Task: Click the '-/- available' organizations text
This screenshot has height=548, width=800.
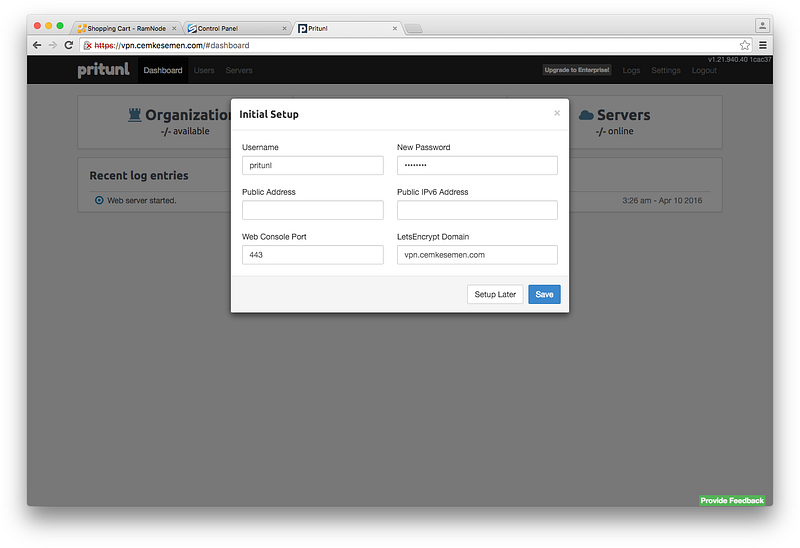Action: pyautogui.click(x=185, y=131)
